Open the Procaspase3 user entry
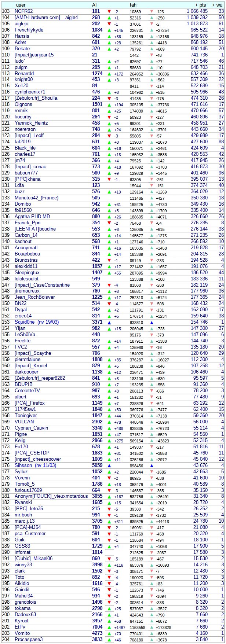The height and width of the screenshot is (644, 226). click(29, 640)
